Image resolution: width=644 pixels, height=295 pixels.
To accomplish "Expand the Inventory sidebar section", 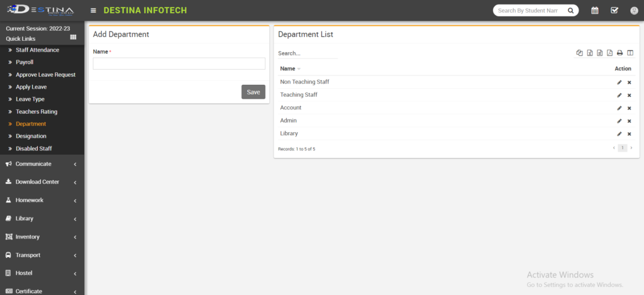I will click(x=42, y=237).
